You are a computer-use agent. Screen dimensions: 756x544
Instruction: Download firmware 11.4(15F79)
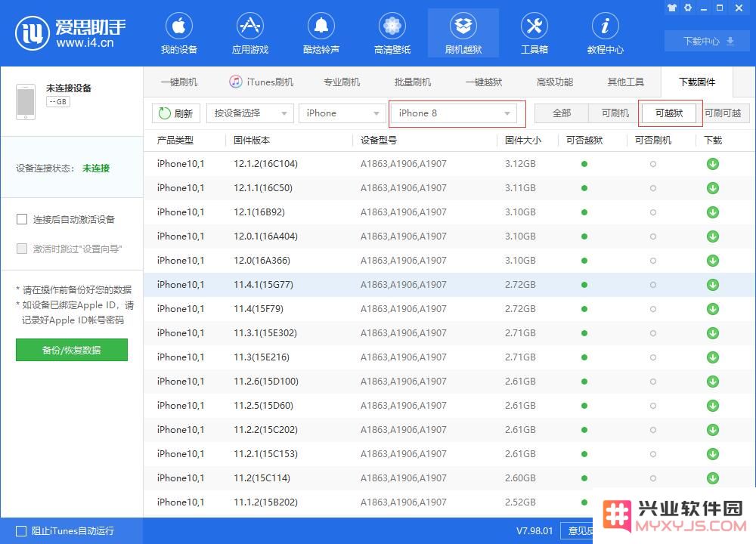point(713,309)
